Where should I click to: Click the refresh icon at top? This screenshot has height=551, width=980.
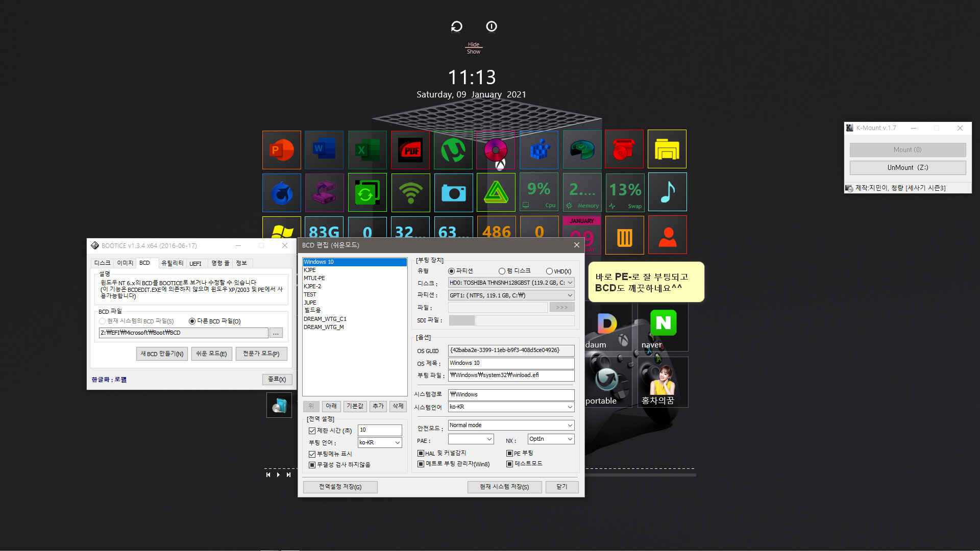(457, 27)
